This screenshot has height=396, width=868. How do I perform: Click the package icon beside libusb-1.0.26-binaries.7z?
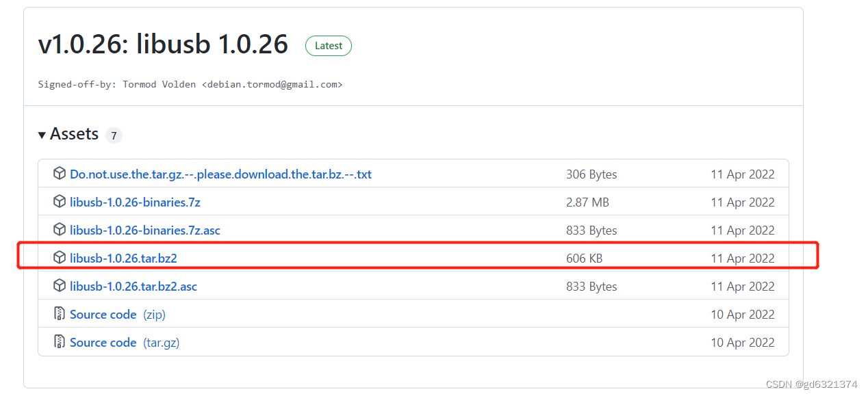[59, 202]
